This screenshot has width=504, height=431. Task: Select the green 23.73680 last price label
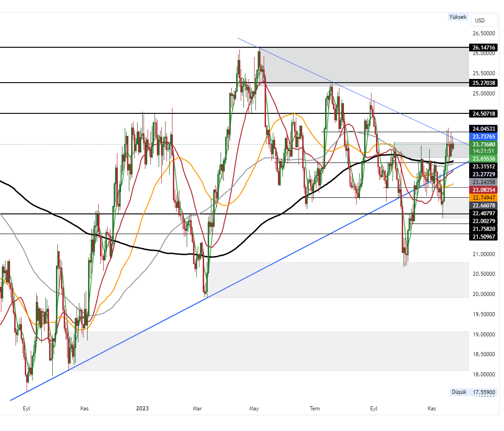click(483, 144)
